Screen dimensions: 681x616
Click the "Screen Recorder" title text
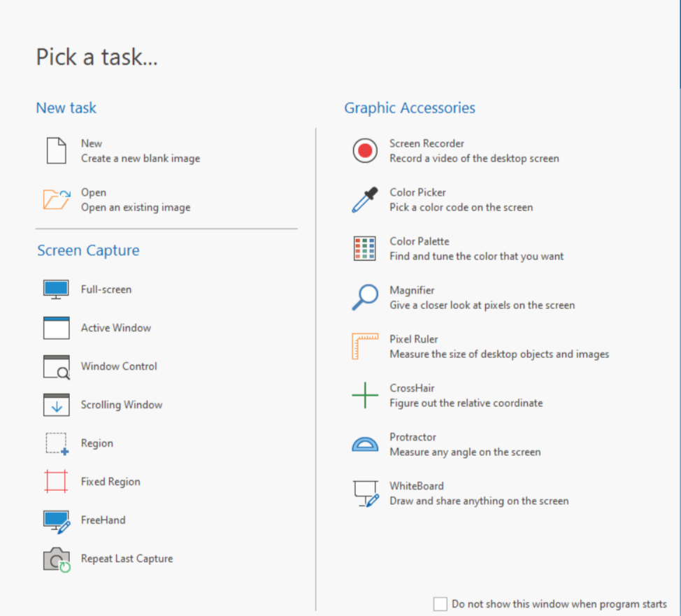coord(426,143)
